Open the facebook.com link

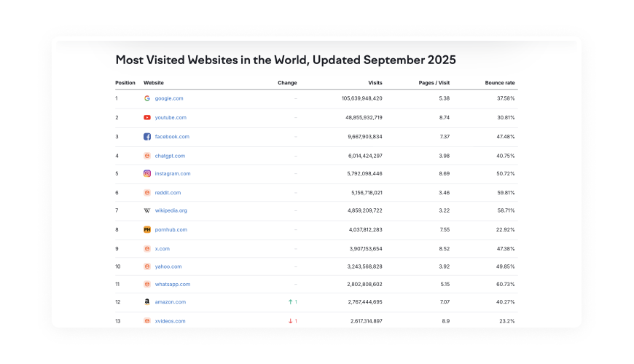point(172,137)
